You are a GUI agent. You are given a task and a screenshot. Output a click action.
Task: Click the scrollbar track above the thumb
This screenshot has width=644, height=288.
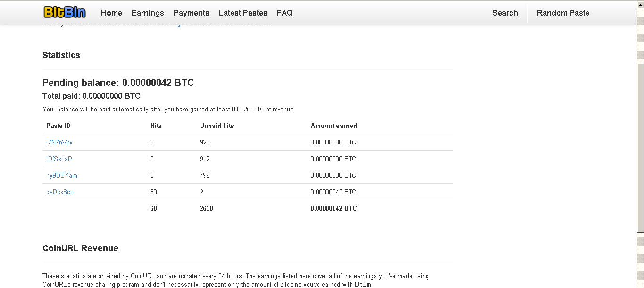pyautogui.click(x=640, y=38)
